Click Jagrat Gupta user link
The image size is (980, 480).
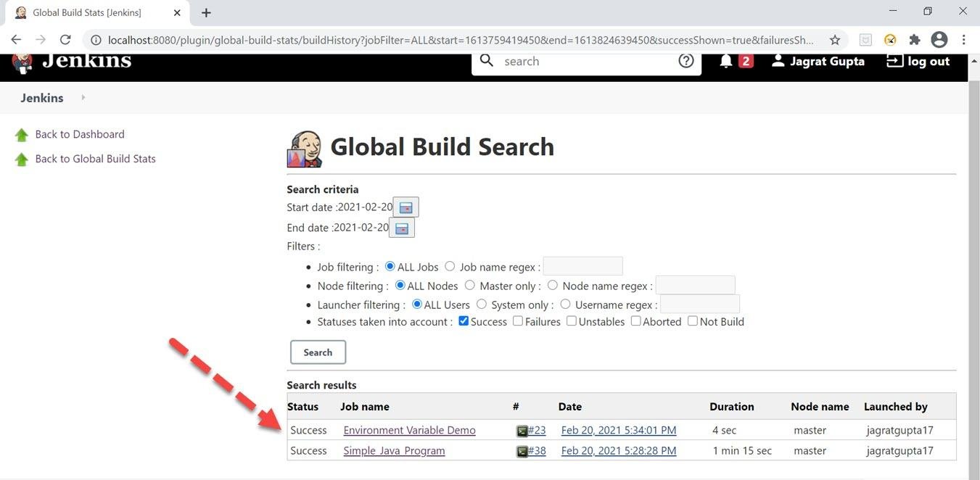point(827,62)
